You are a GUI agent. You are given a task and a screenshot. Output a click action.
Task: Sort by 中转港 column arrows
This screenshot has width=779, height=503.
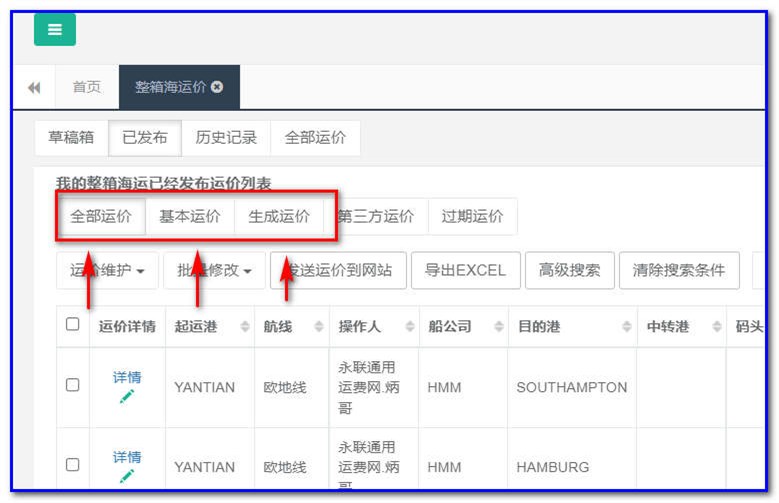(x=717, y=327)
